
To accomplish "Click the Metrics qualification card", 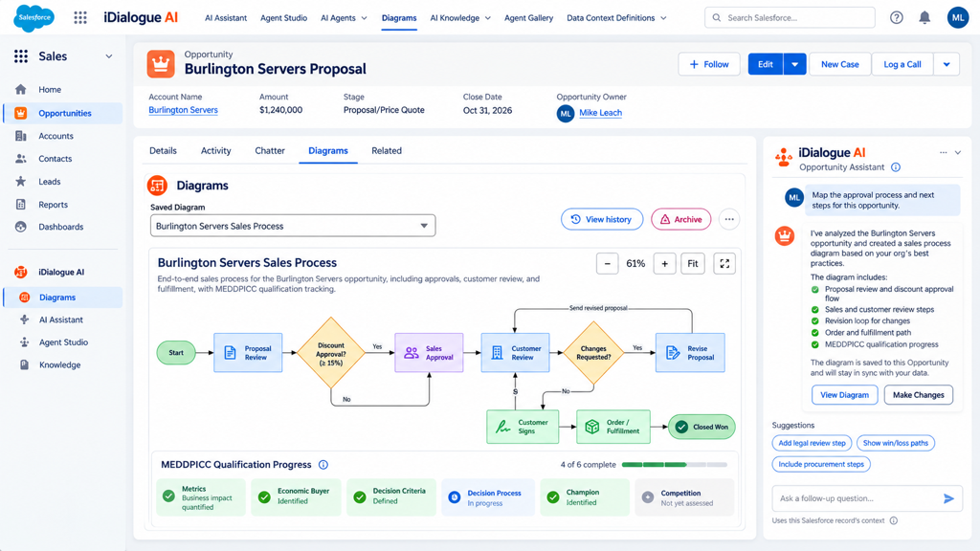I will pos(201,497).
